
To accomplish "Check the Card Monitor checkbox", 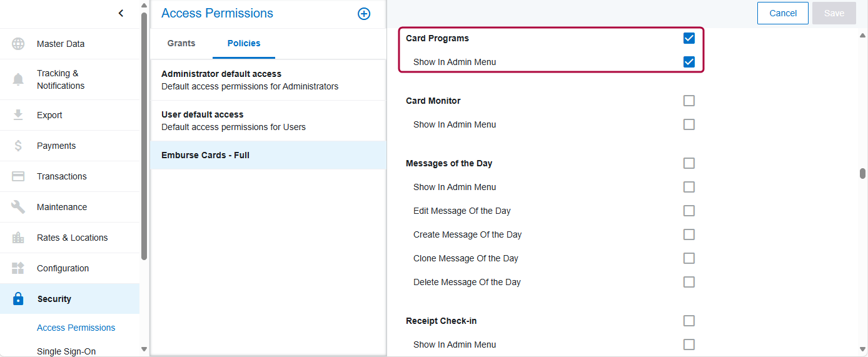I will [x=689, y=101].
